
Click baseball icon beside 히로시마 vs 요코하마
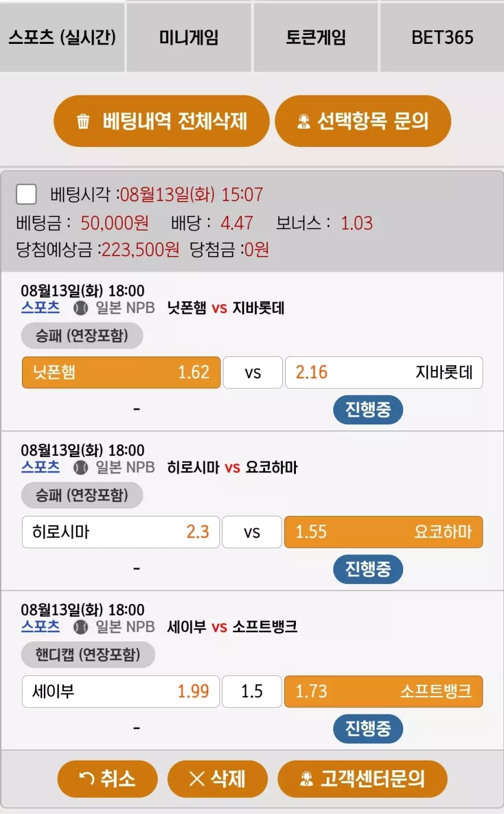80,468
